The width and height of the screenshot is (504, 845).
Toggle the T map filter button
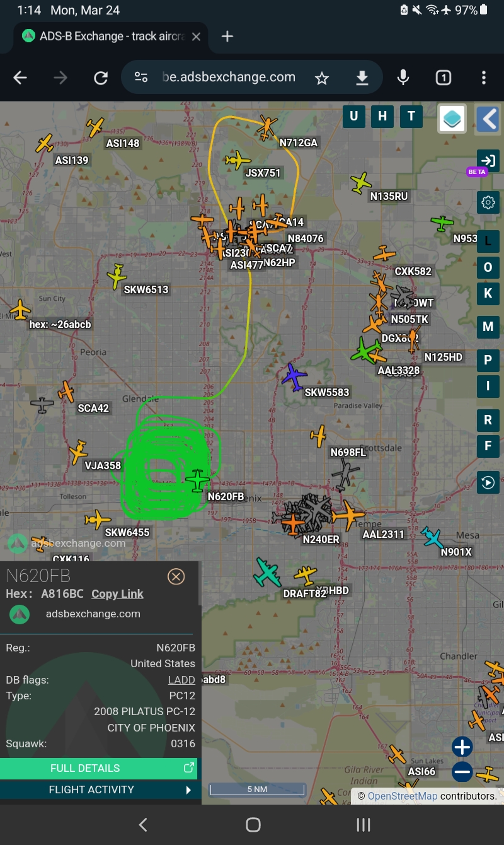click(x=411, y=116)
